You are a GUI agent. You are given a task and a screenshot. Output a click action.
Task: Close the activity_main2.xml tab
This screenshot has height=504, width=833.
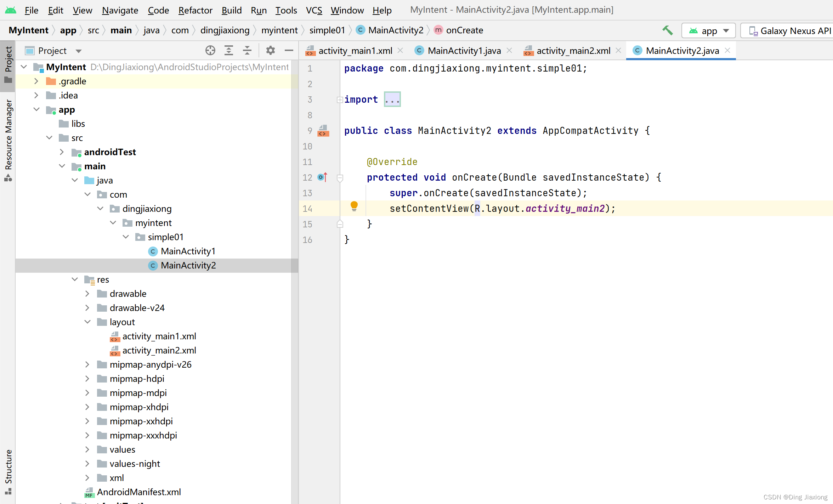pos(618,50)
